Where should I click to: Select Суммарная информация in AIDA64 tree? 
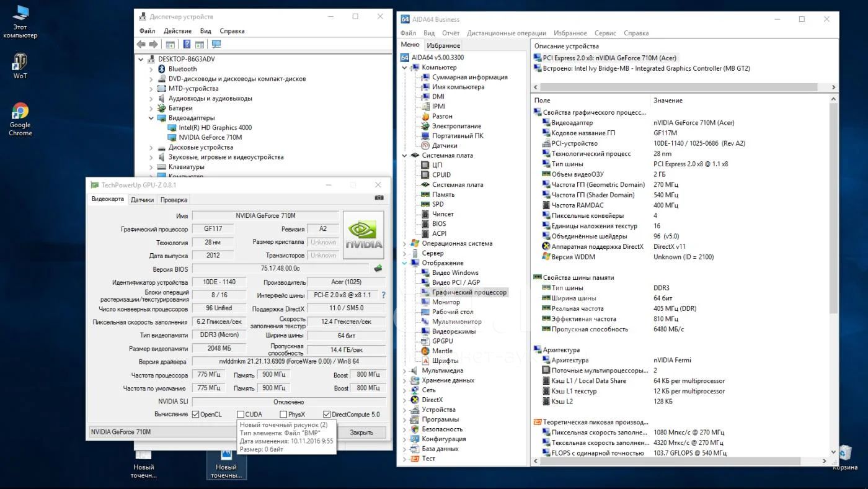tap(469, 78)
